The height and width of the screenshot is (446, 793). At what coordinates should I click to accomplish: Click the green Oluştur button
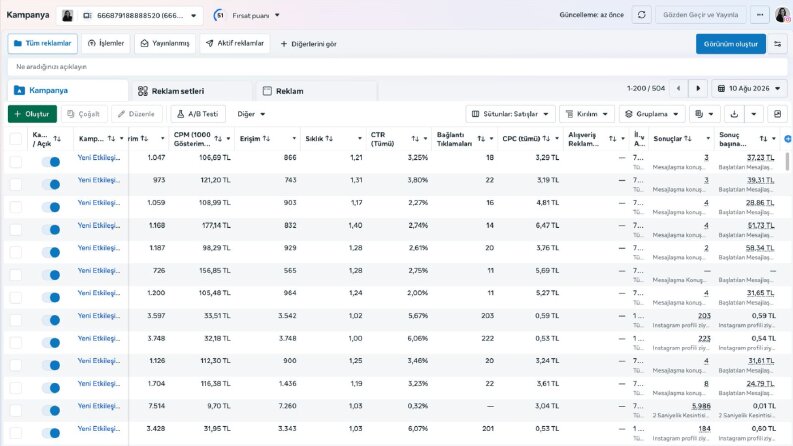pyautogui.click(x=32, y=114)
